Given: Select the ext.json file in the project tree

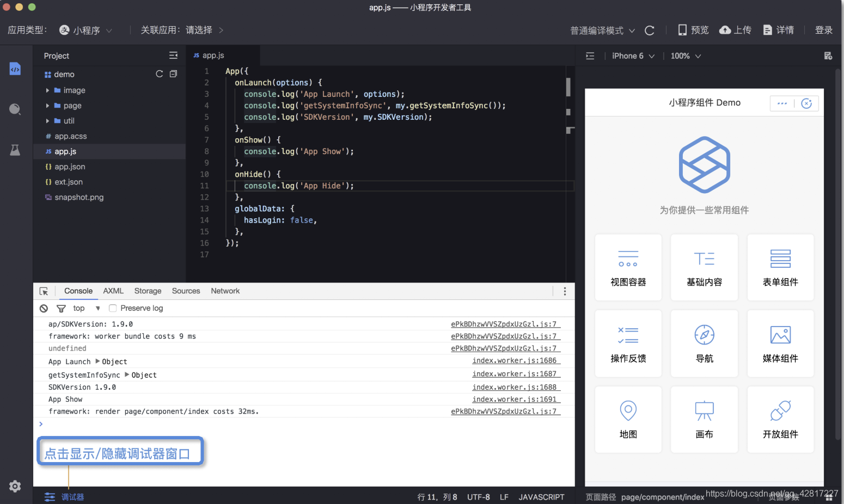Looking at the screenshot, I should 69,182.
